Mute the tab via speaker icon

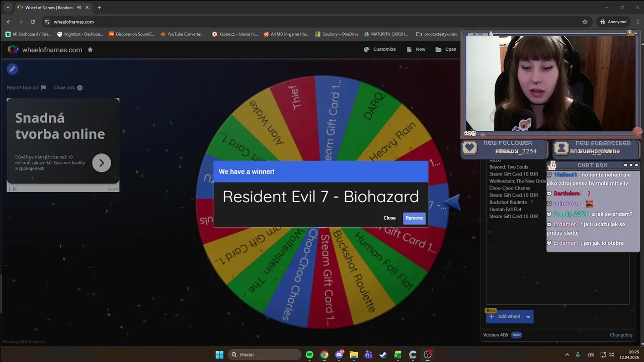click(x=79, y=8)
